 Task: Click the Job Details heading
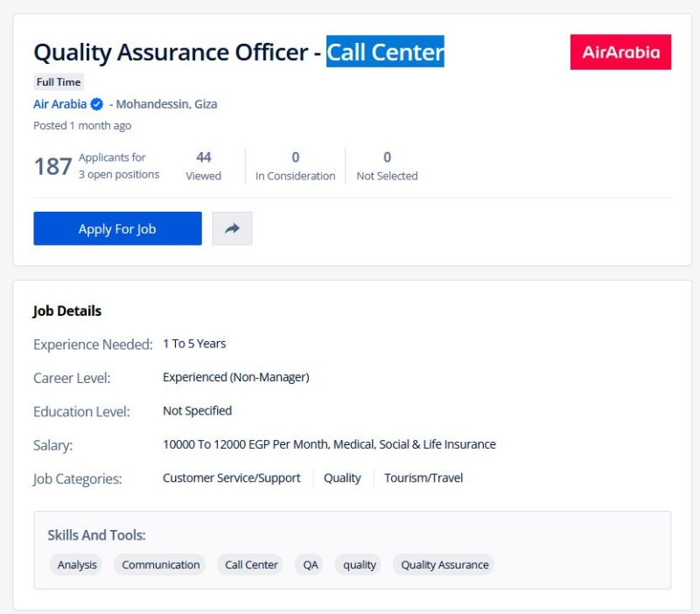[x=67, y=310]
